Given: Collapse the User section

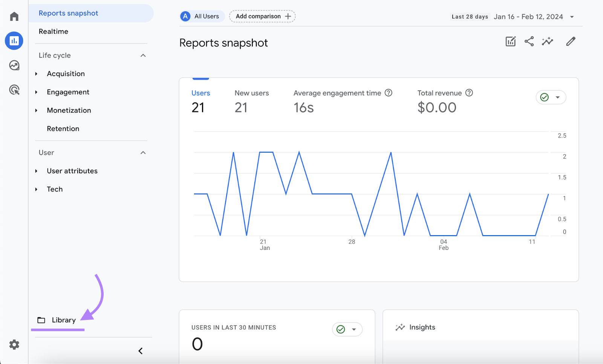Looking at the screenshot, I should coord(143,153).
